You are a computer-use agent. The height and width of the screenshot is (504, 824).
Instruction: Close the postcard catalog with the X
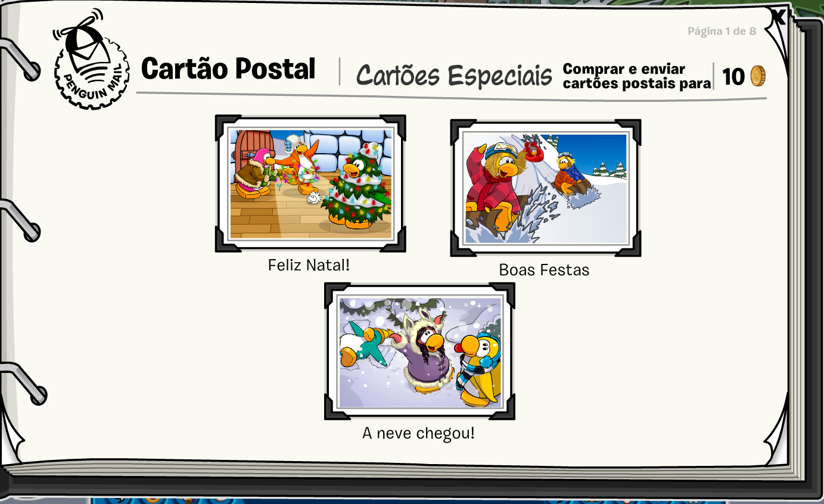[778, 17]
